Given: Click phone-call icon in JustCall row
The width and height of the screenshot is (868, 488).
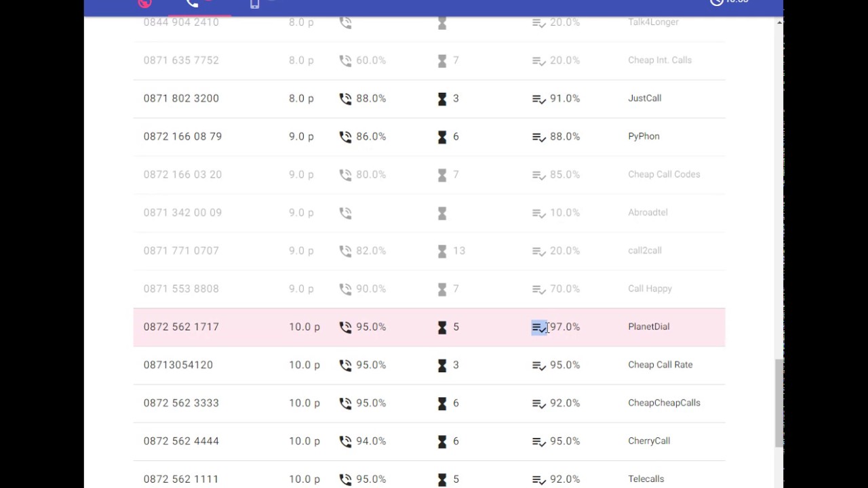Looking at the screenshot, I should pyautogui.click(x=346, y=99).
